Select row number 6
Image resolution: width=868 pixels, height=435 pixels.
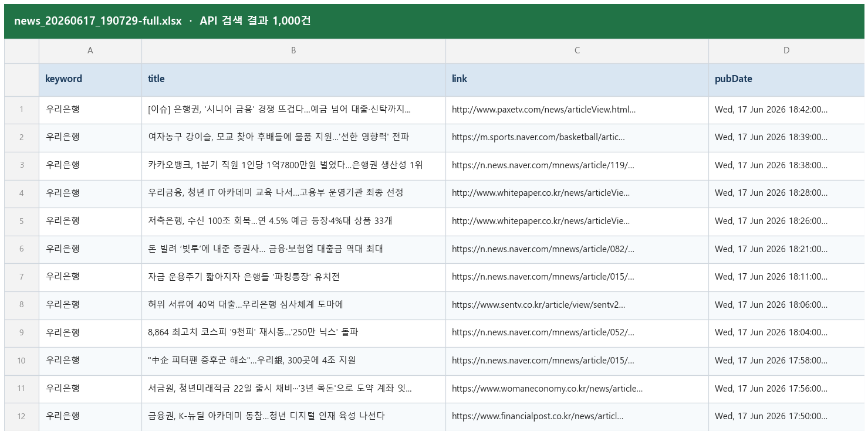[22, 249]
